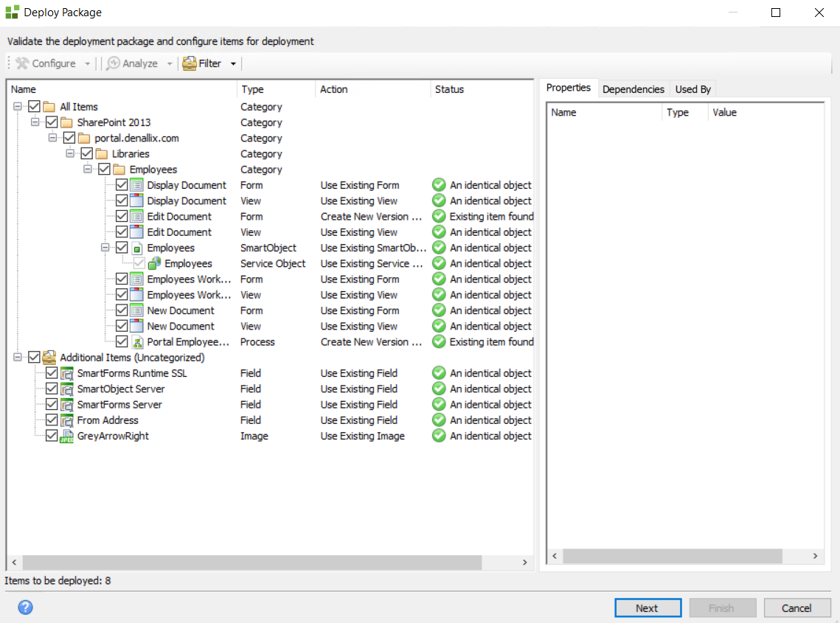Collapse the SharePoint 2013 tree node
This screenshot has height=623, width=840.
pos(35,122)
